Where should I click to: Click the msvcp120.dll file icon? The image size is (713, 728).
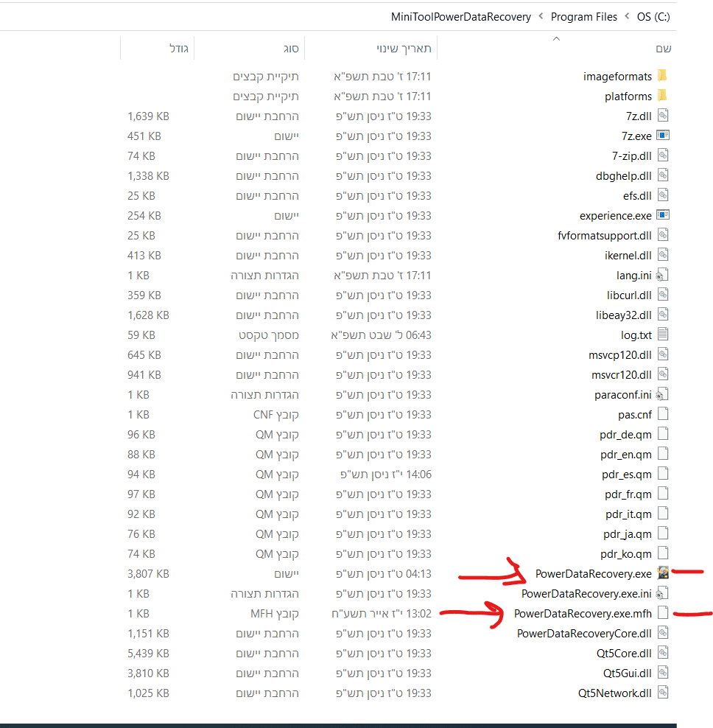tap(663, 354)
